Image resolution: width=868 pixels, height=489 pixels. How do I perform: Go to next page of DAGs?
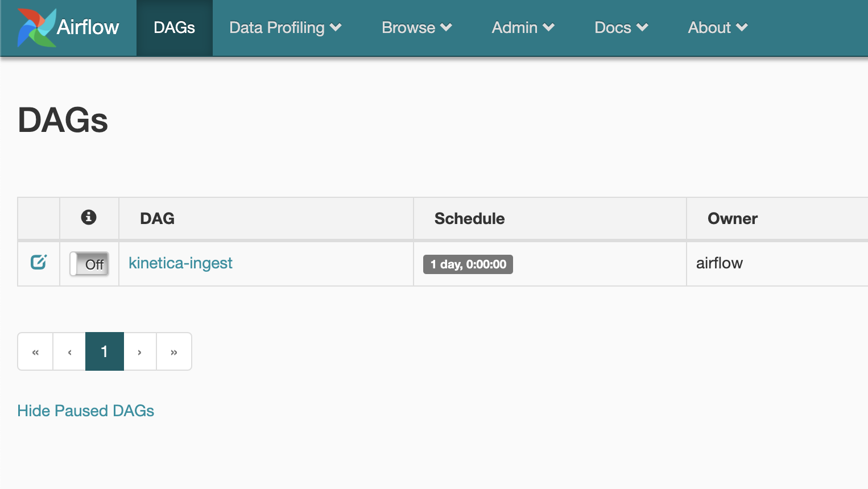140,351
